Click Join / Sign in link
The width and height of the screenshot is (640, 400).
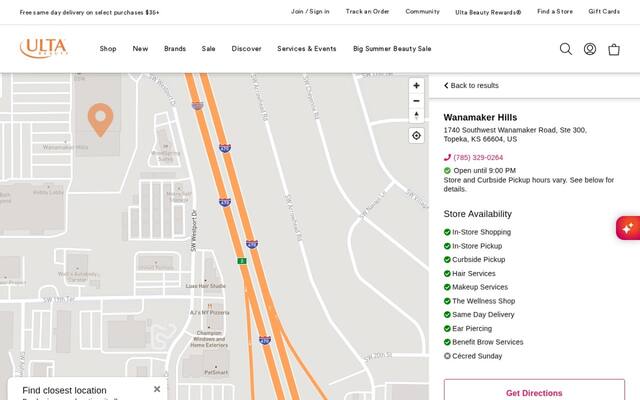pyautogui.click(x=310, y=11)
